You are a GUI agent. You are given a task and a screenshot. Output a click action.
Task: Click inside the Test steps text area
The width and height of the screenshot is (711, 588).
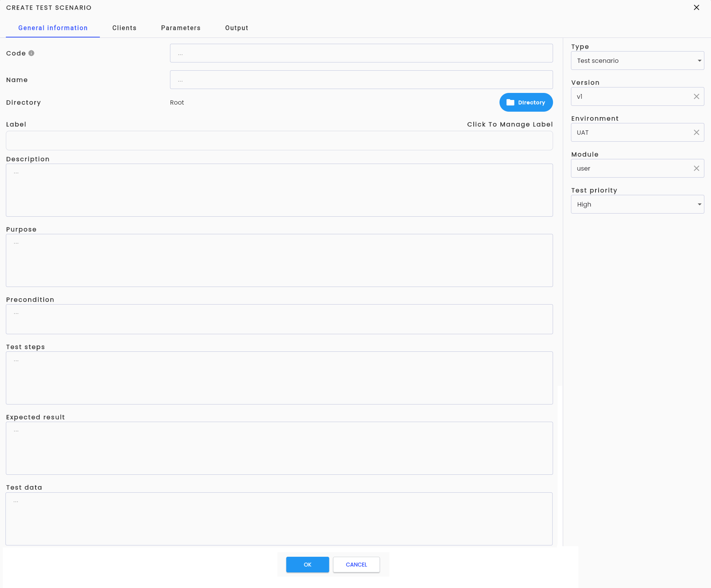(279, 378)
